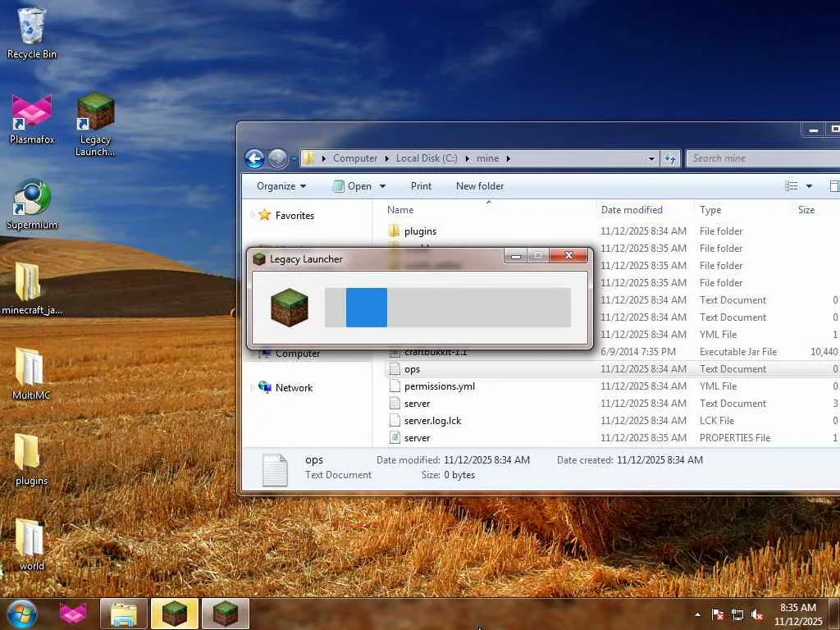
Task: Click the grass block icon in Legacy Launcher
Action: click(x=290, y=308)
